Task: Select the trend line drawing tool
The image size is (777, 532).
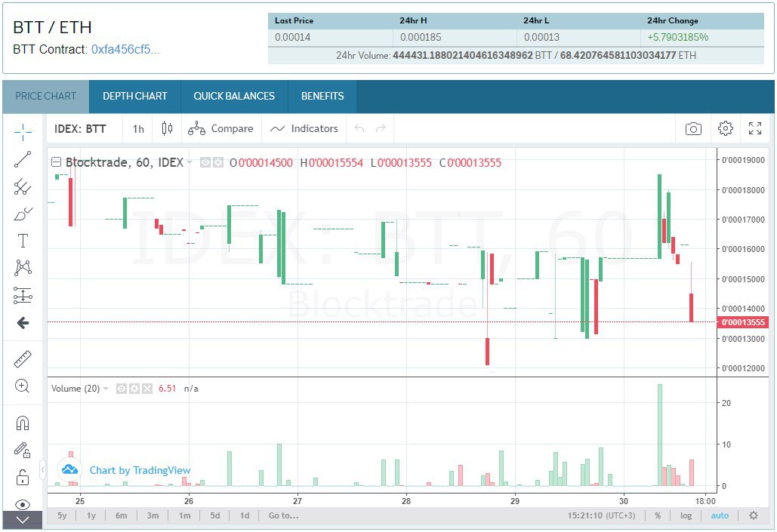Action: point(23,159)
